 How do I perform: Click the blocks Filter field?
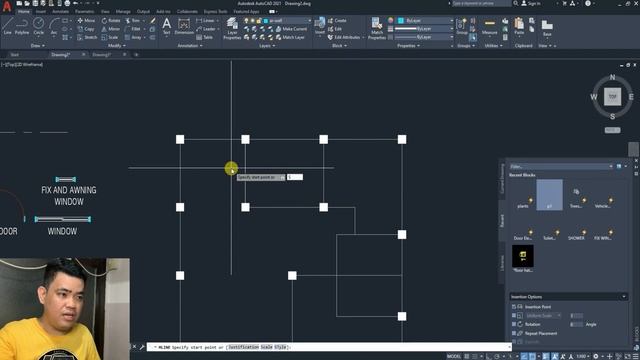561,167
